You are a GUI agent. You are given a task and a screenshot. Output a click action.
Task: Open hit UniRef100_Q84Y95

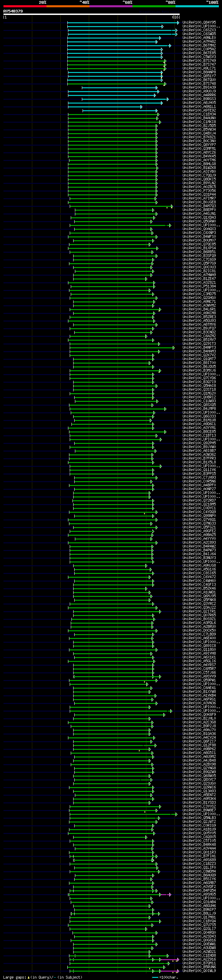[x=199, y=23]
